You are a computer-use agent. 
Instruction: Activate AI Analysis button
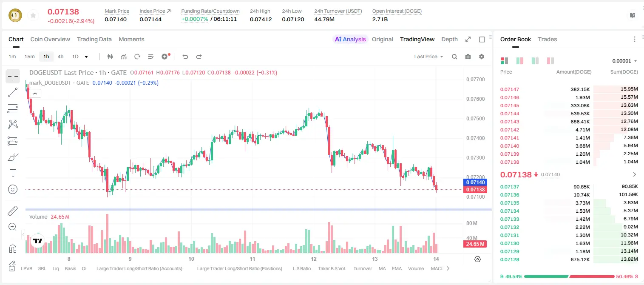[350, 39]
